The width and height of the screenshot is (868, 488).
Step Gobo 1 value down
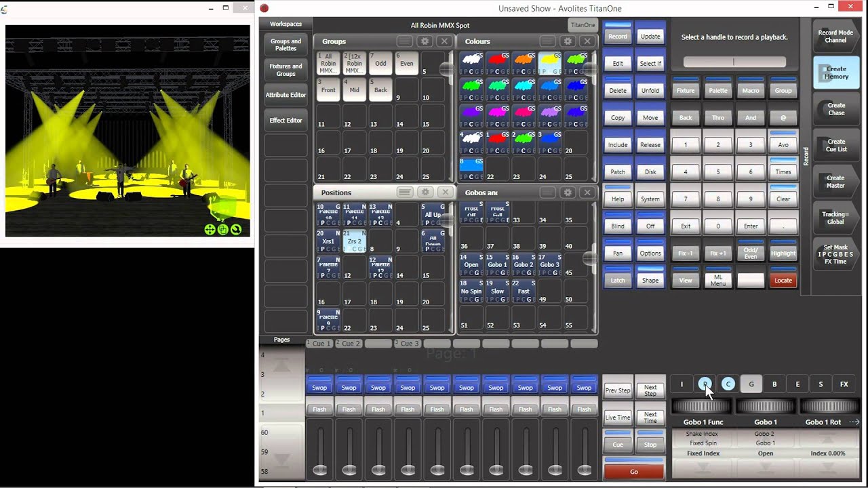[x=765, y=468]
